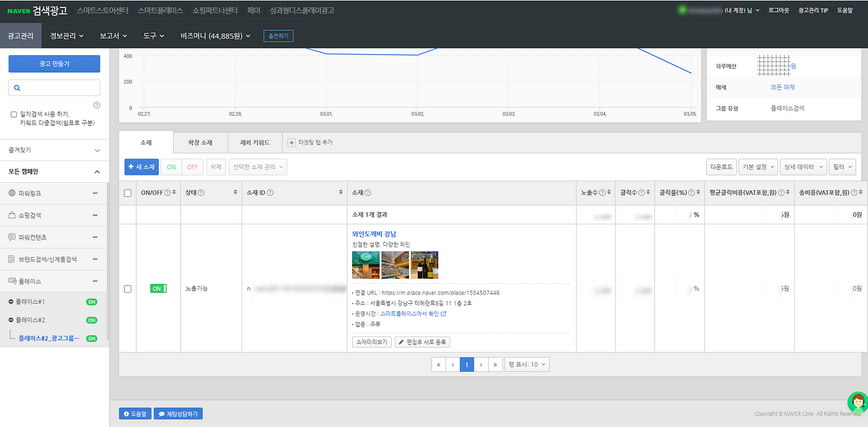The image size is (868, 427).
Task: Click help icon next to 소재 column header
Action: 368,193
